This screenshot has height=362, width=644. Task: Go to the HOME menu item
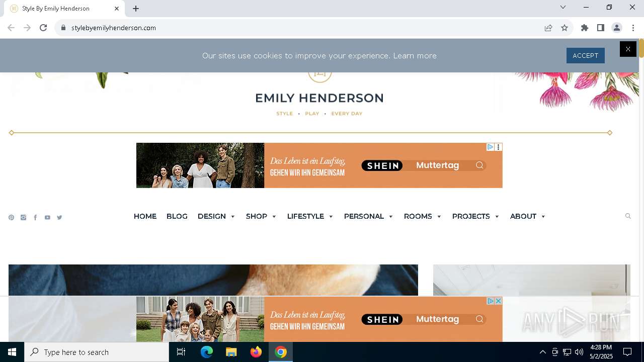pyautogui.click(x=145, y=216)
